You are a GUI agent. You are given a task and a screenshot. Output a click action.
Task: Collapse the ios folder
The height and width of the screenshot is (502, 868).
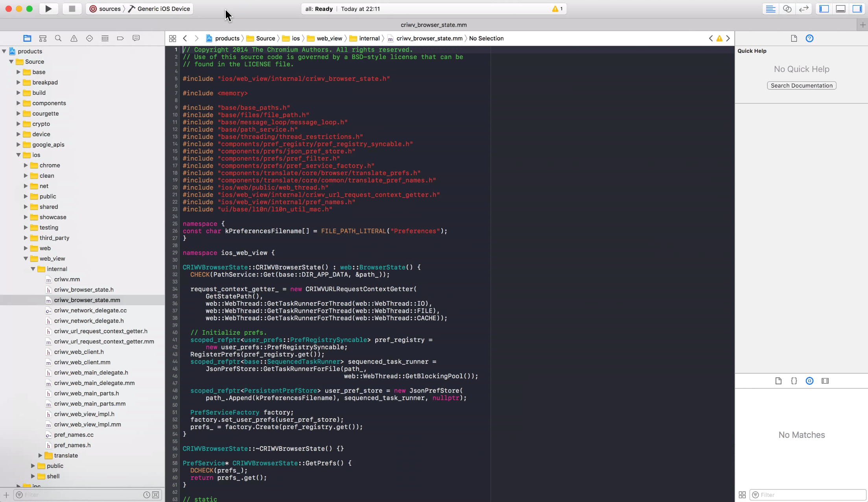[18, 155]
